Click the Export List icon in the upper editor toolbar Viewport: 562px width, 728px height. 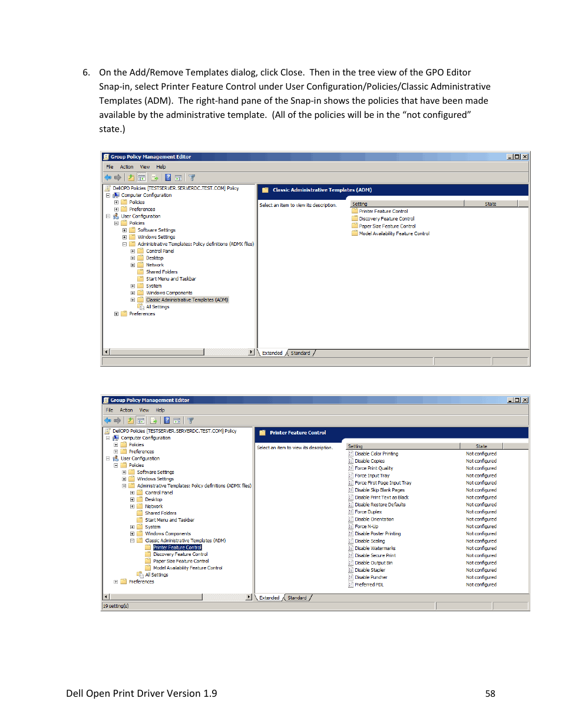(x=155, y=177)
